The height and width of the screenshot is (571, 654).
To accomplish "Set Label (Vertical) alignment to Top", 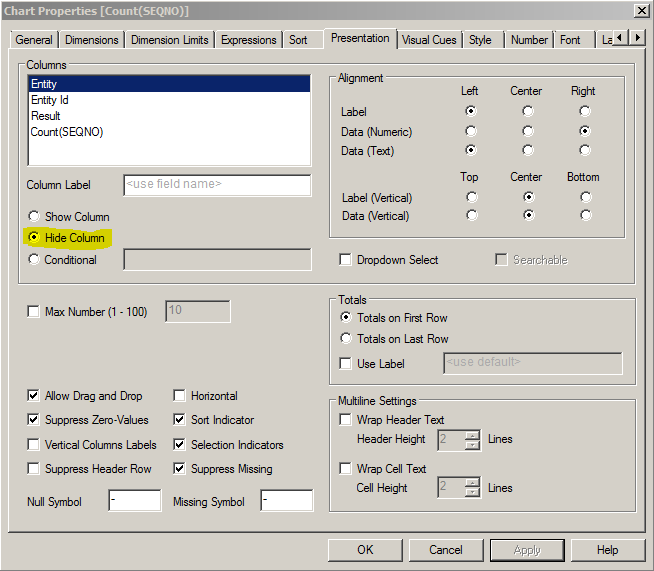I will coord(472,197).
